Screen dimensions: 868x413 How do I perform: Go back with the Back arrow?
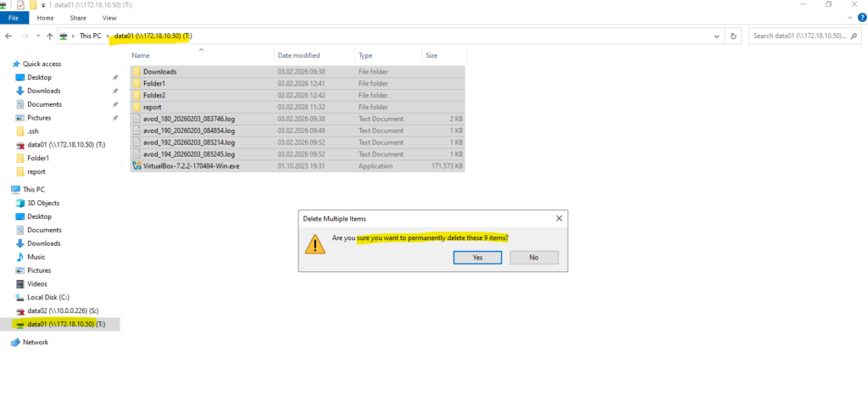8,36
